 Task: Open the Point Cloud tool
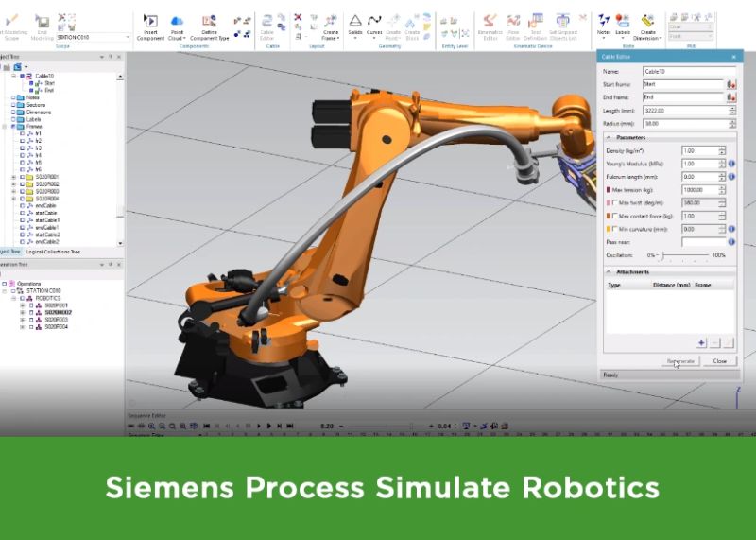tap(177, 21)
